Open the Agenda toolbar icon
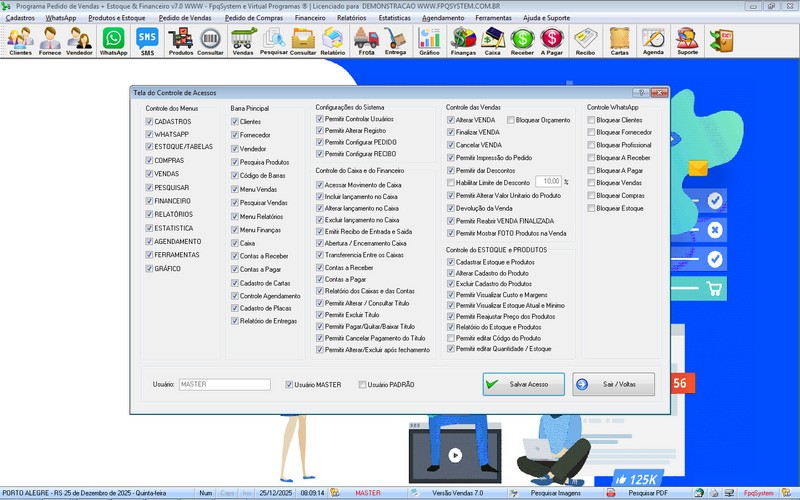 point(653,41)
